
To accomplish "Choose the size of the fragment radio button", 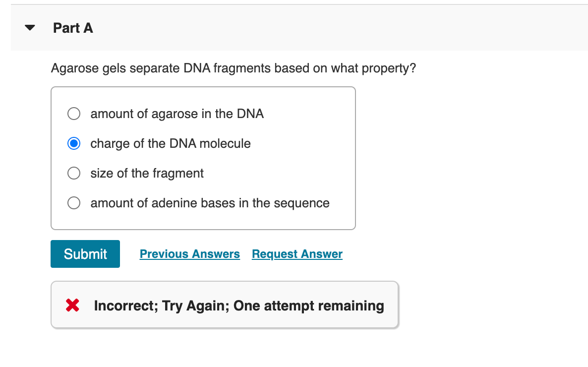I will click(74, 173).
